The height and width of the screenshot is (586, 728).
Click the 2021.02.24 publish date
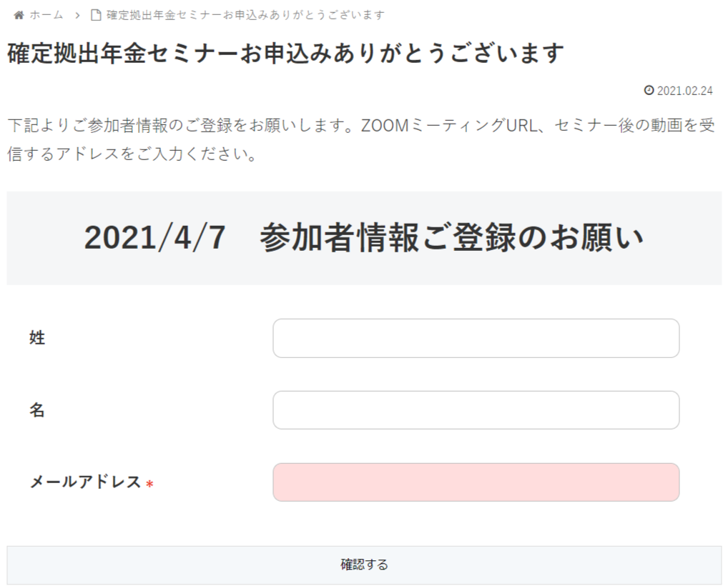click(685, 91)
